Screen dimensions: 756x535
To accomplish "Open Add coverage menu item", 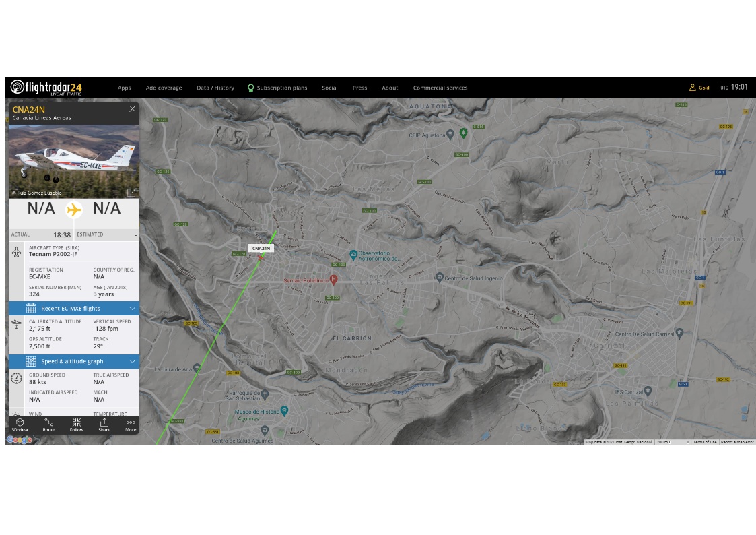I will pos(164,88).
